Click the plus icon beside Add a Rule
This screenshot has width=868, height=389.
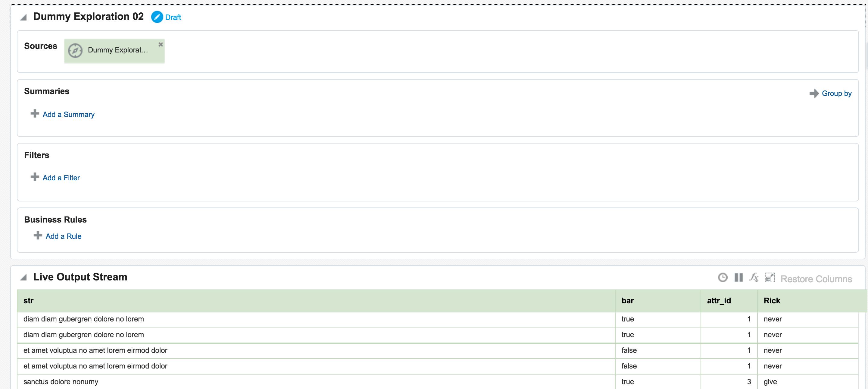point(38,236)
